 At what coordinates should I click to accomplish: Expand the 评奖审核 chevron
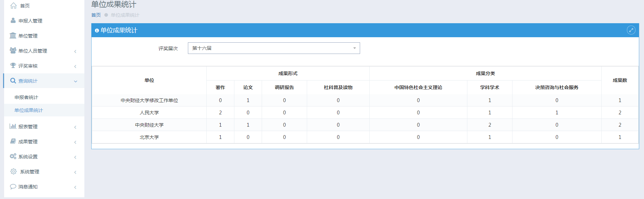pos(75,66)
